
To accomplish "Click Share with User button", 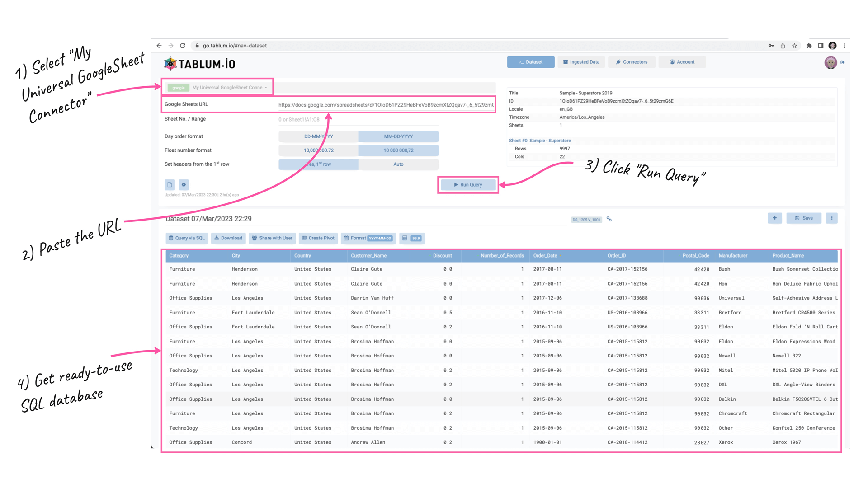I will point(272,238).
